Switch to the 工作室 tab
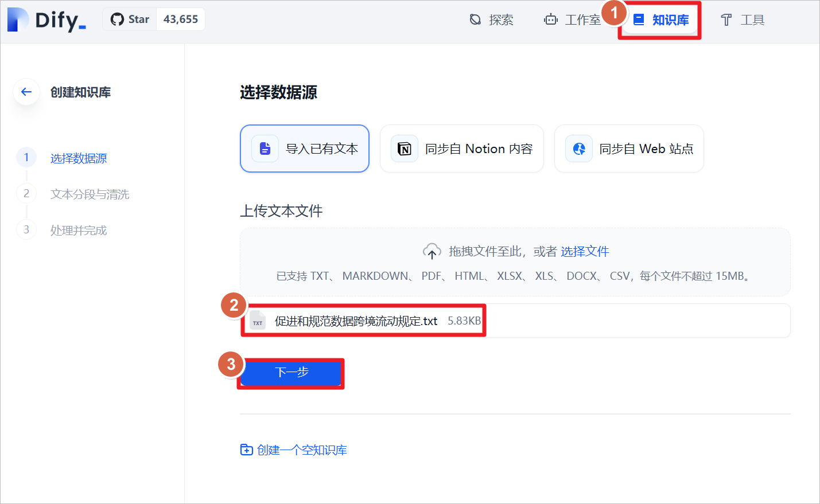 [572, 20]
